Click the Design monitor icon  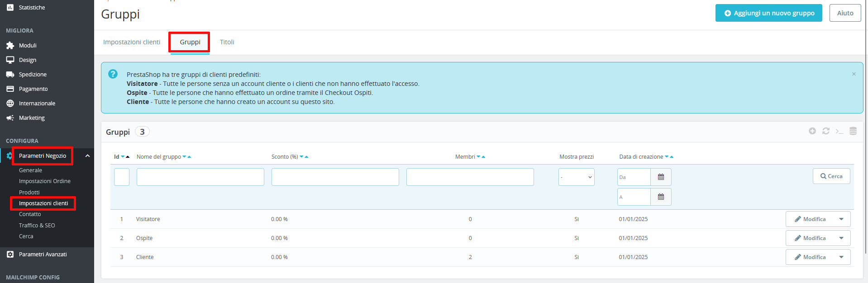tap(10, 60)
